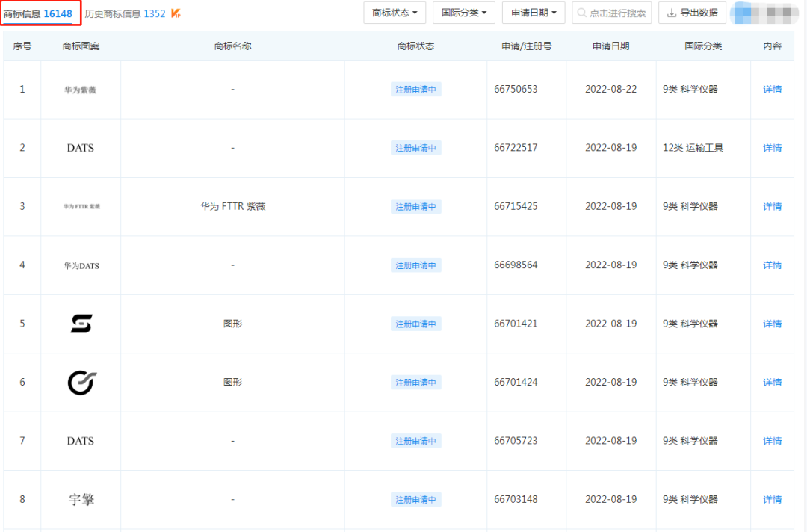Select registration number 66750653
Screen dimensions: 807x532
coord(516,90)
